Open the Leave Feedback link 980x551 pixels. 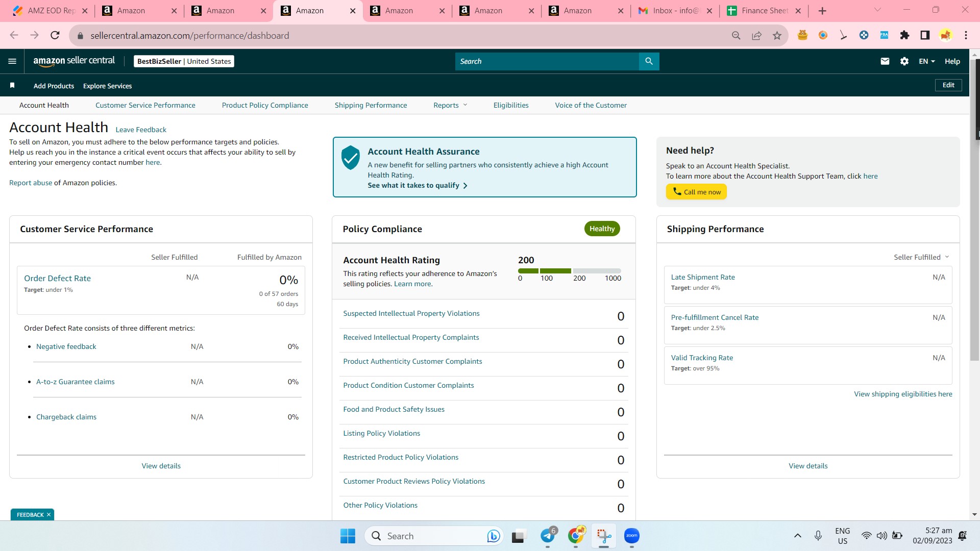[141, 130]
